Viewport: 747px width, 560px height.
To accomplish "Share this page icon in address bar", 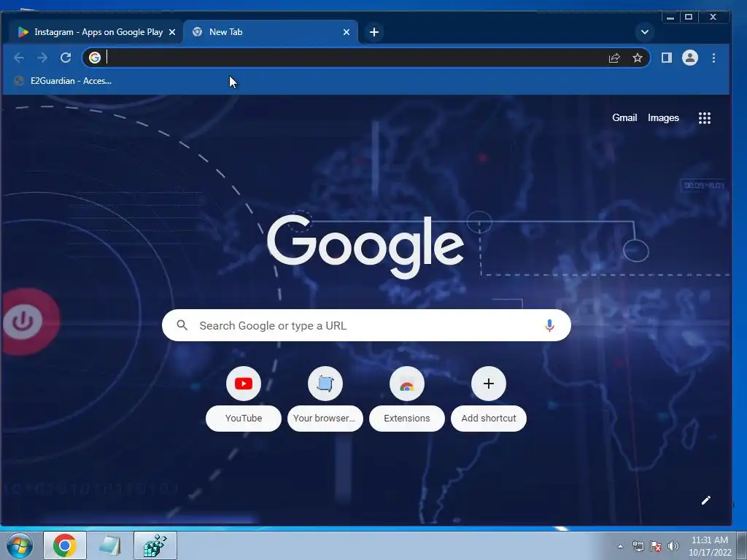I will [x=614, y=58].
